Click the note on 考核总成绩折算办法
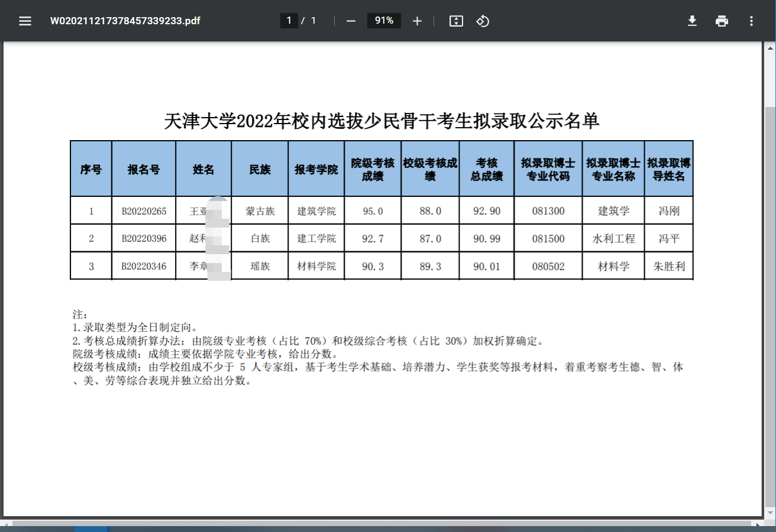This screenshot has width=776, height=532. pyautogui.click(x=308, y=341)
